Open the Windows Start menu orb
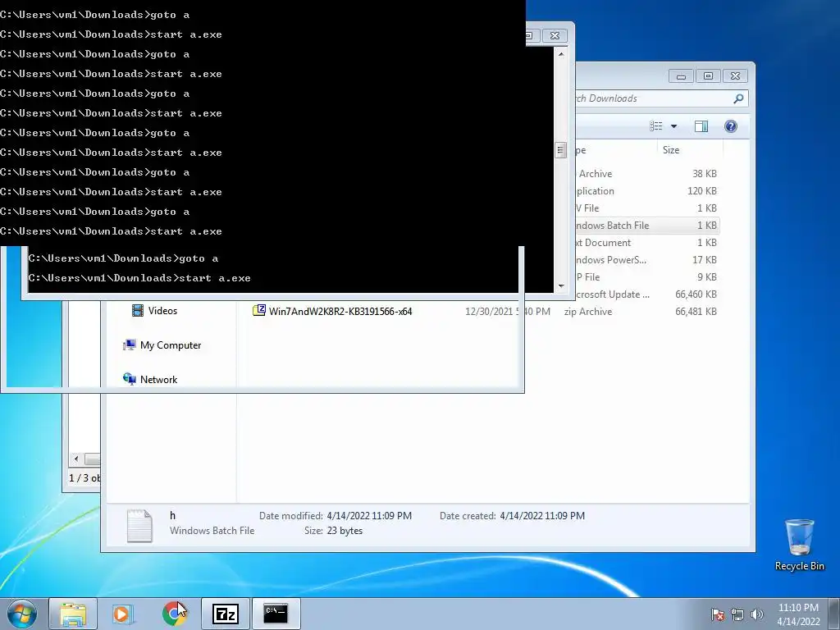Image resolution: width=840 pixels, height=630 pixels. [22, 614]
